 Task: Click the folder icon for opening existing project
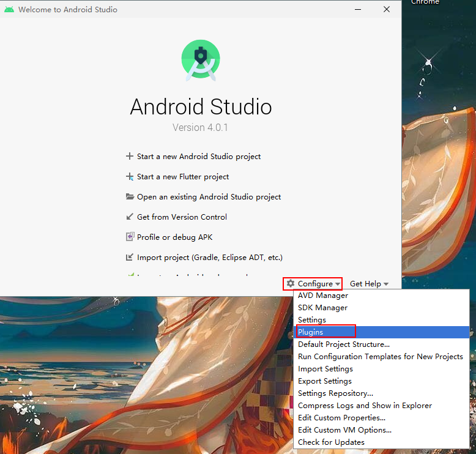[130, 196]
